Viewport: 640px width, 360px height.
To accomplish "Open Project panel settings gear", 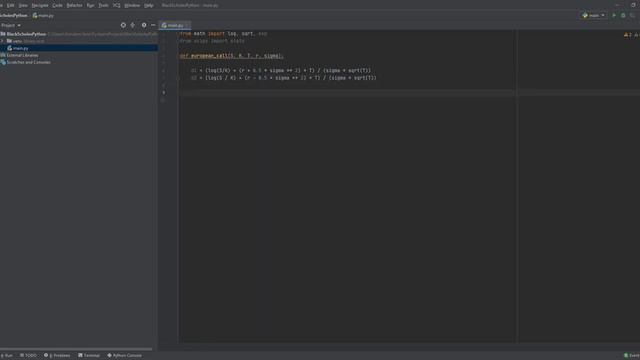I will pyautogui.click(x=144, y=25).
